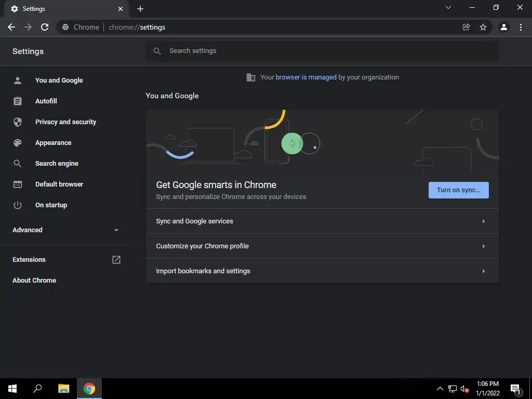Viewport: 532px width, 399px height.
Task: Open Chrome's three-dot menu
Action: click(521, 27)
